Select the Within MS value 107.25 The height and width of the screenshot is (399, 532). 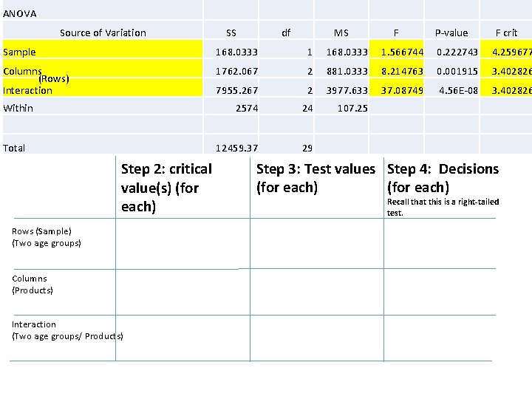(352, 108)
